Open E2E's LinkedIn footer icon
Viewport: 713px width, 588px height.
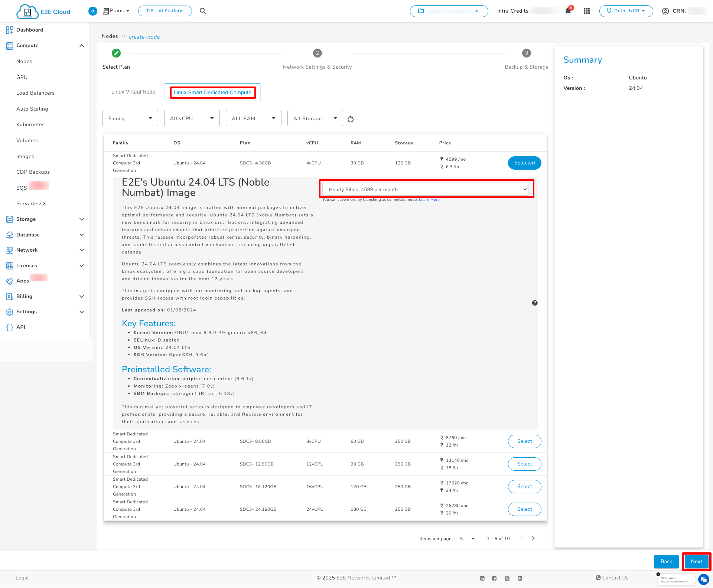pyautogui.click(x=482, y=578)
